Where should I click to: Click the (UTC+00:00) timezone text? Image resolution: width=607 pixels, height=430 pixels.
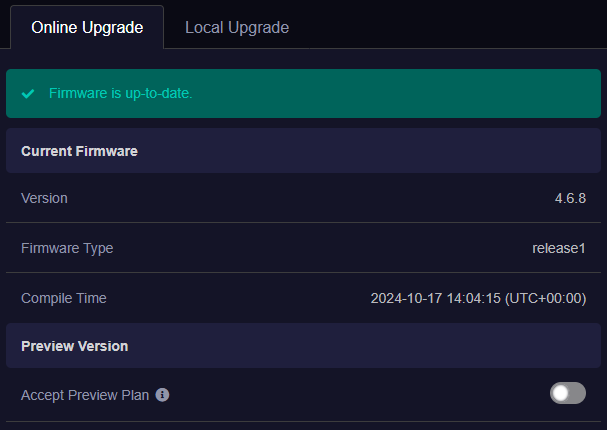pyautogui.click(x=545, y=298)
